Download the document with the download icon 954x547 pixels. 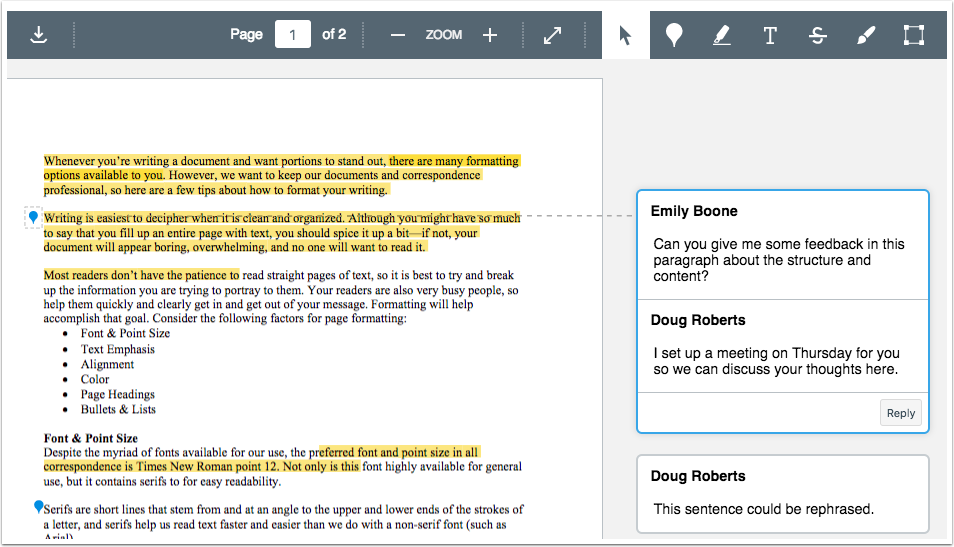pos(38,35)
